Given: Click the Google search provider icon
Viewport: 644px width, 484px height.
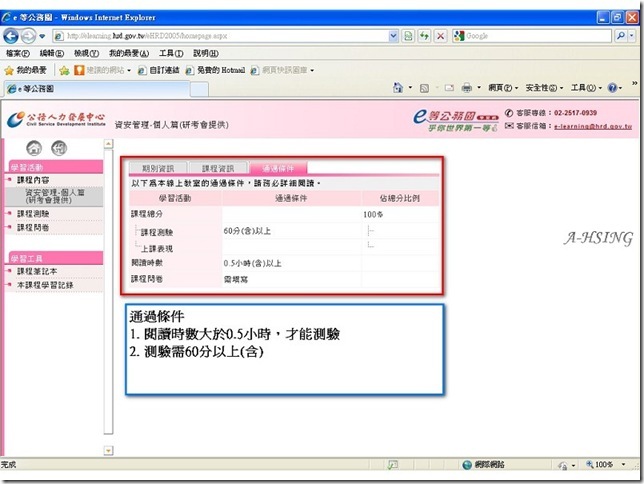Looking at the screenshot, I should pyautogui.click(x=459, y=36).
